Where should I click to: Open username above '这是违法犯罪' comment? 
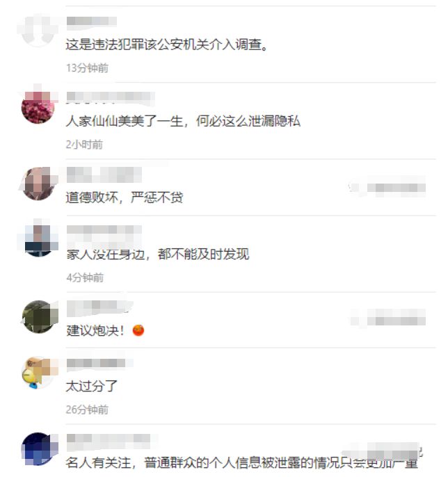92,22
